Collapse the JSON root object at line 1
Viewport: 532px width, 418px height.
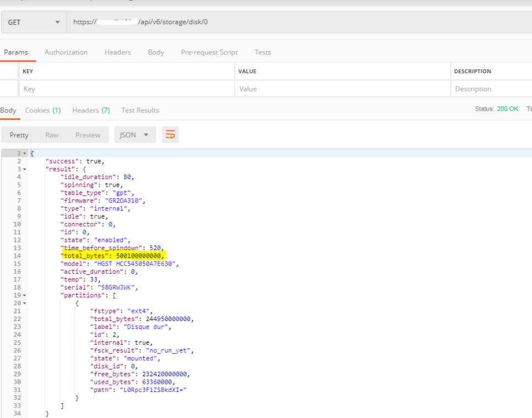[25, 153]
